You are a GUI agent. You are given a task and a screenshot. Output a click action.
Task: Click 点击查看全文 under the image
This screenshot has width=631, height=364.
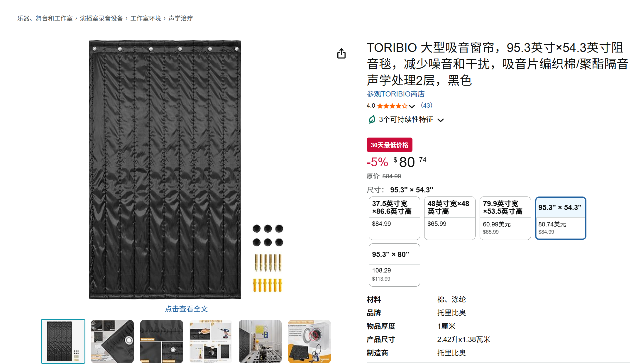[x=186, y=309]
